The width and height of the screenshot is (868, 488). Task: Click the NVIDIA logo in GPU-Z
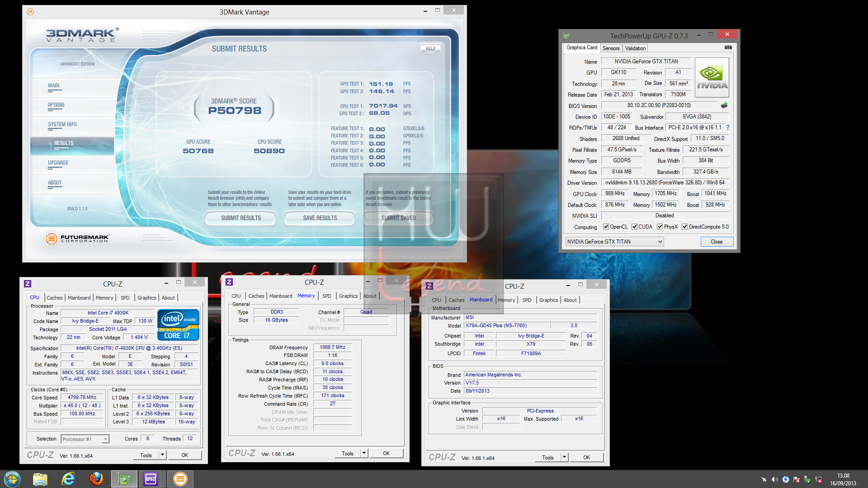[712, 77]
